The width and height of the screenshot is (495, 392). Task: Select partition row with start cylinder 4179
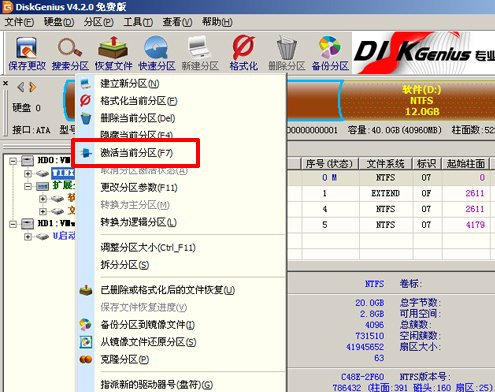(391, 225)
